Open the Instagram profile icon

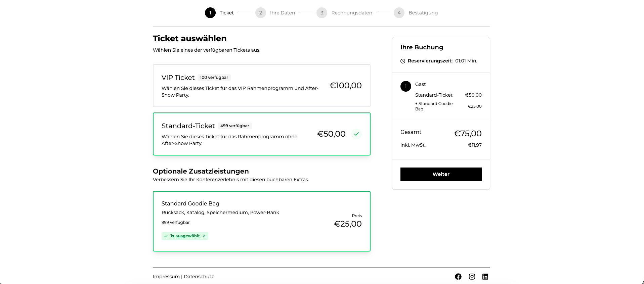pyautogui.click(x=472, y=277)
